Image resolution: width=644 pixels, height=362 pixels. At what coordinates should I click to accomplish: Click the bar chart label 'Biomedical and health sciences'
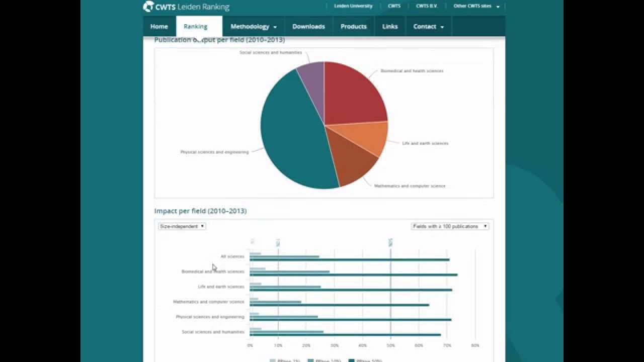click(213, 271)
